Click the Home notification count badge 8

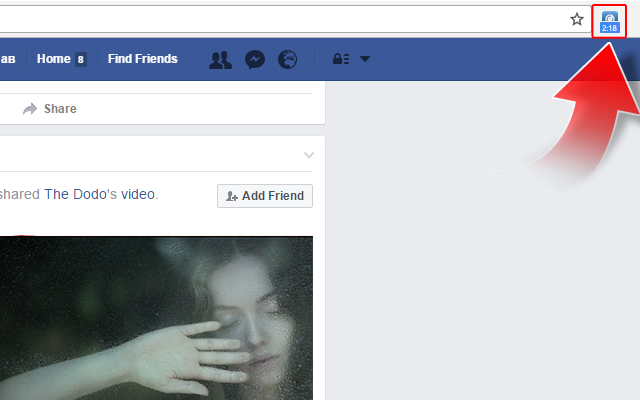(81, 60)
